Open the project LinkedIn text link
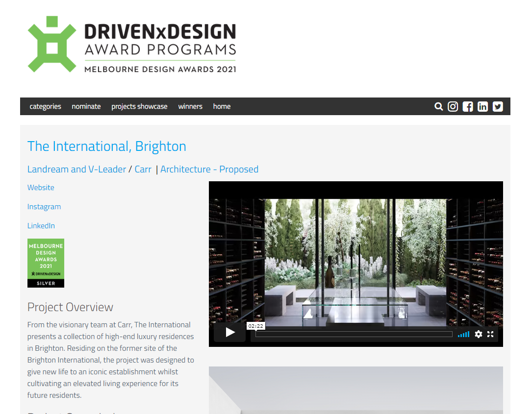 pos(41,226)
